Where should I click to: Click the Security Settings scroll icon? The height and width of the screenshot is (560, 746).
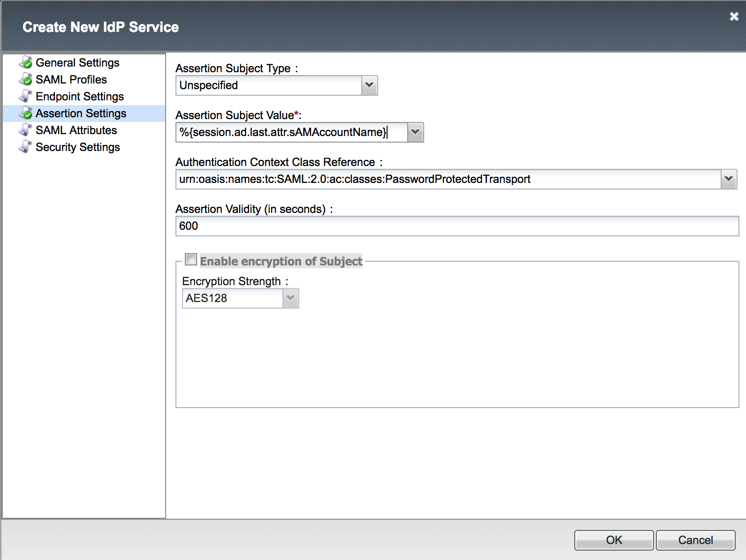(26, 147)
